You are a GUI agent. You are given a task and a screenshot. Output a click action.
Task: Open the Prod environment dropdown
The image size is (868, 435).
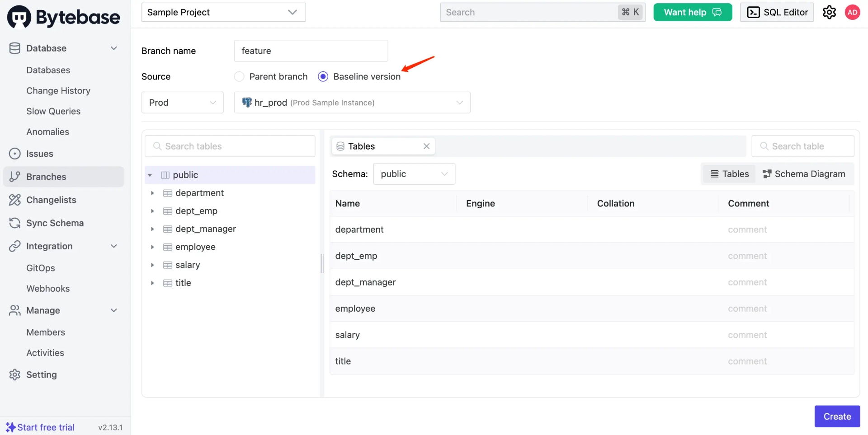click(183, 103)
